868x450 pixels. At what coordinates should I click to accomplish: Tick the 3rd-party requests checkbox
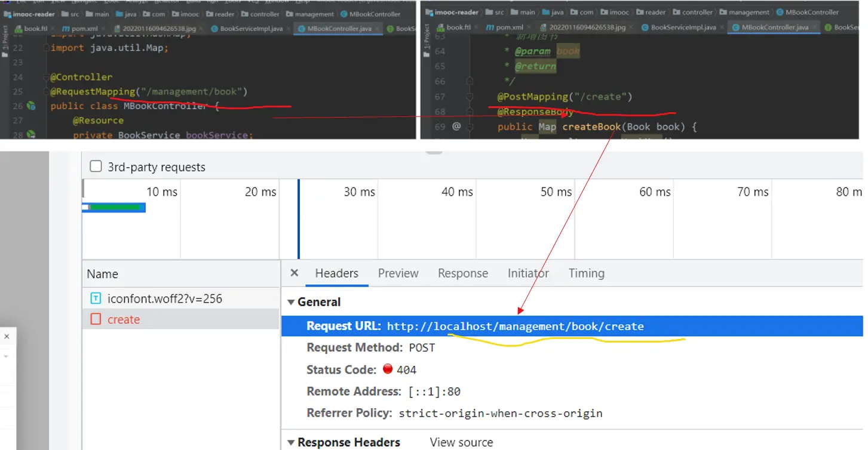[x=96, y=167]
